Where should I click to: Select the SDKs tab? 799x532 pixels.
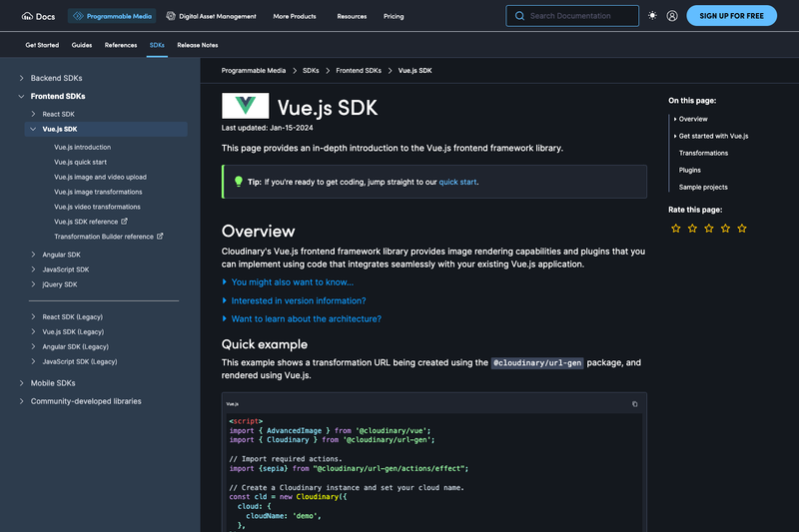[x=157, y=45]
